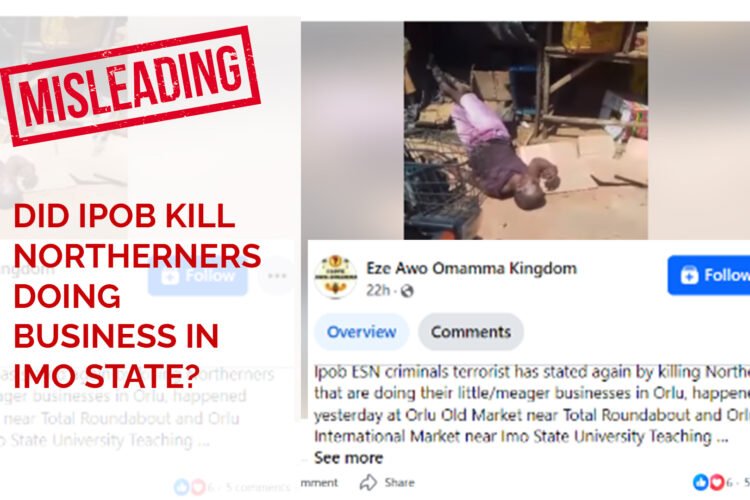Click the Share arrow icon
Screen dimensions: 750x500
click(368, 482)
